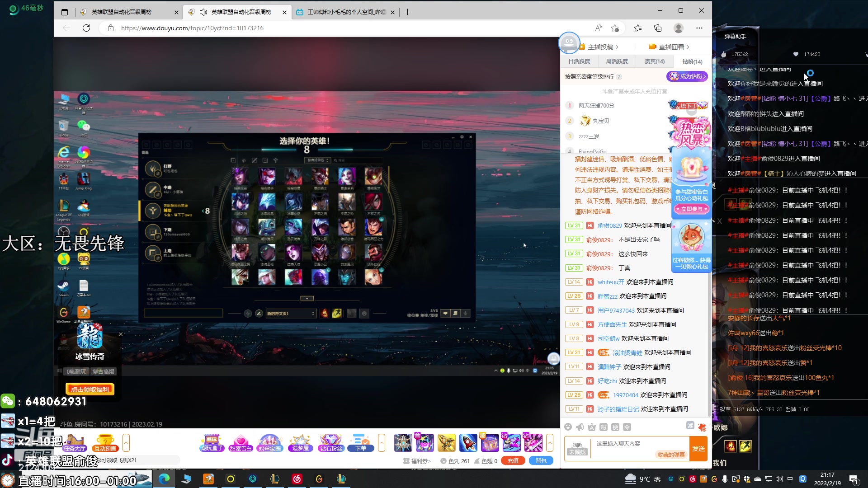Open a new browser tab
This screenshot has height=488, width=868.
point(407,12)
